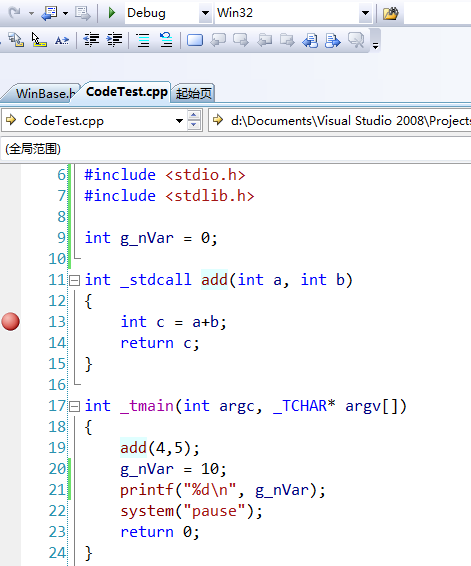Toggle a bookmark on current line

click(x=195, y=40)
